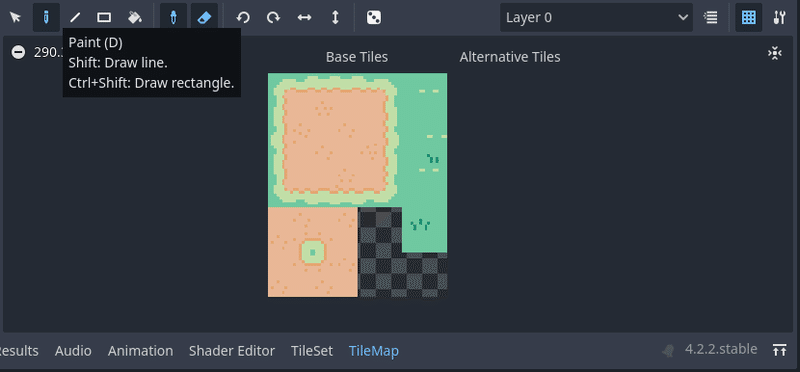The height and width of the screenshot is (372, 800).
Task: Flip tile horizontally
Action: tap(305, 18)
